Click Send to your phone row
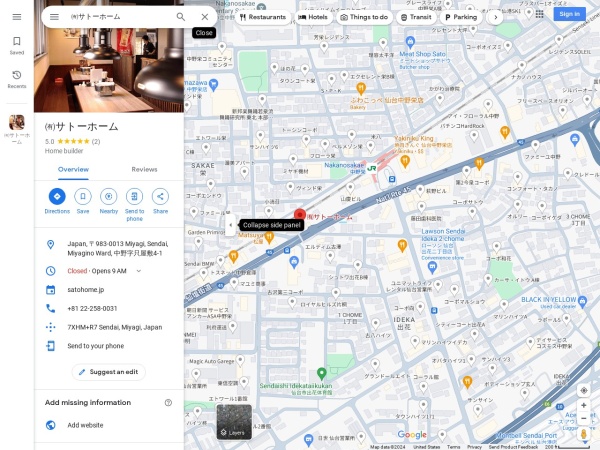 109,346
